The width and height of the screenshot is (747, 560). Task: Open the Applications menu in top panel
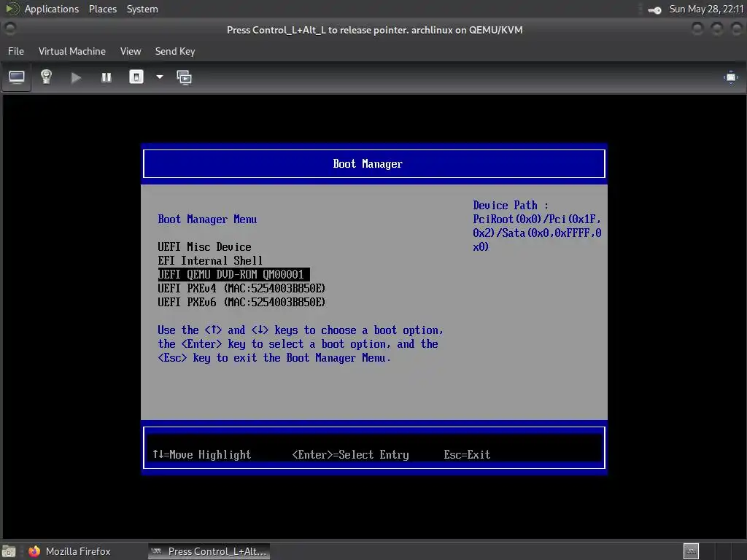[52, 9]
